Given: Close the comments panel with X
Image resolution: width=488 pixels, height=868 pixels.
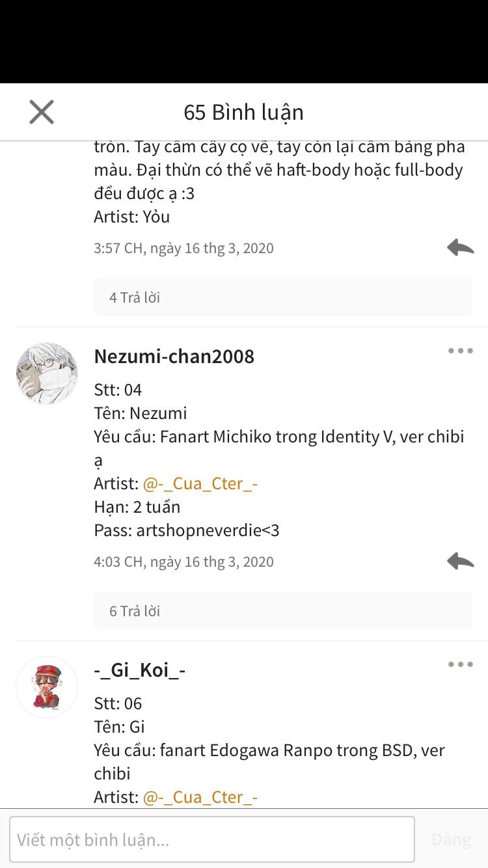Looking at the screenshot, I should click(42, 113).
